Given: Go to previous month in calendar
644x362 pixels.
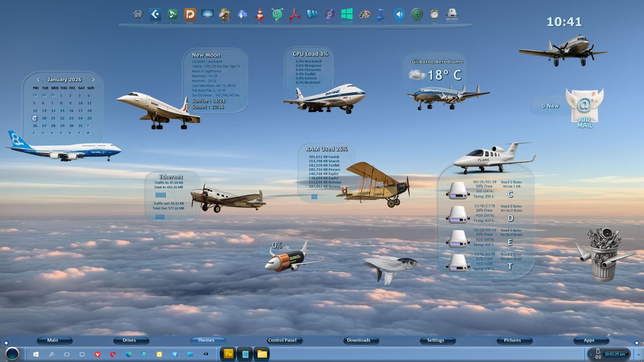Looking at the screenshot, I should coord(38,80).
